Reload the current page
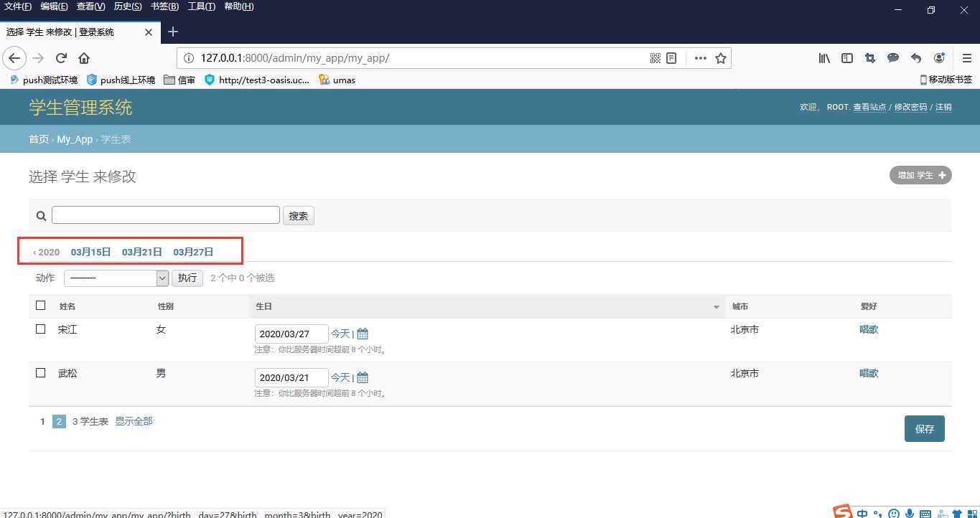Viewport: 980px width, 518px height. (61, 58)
